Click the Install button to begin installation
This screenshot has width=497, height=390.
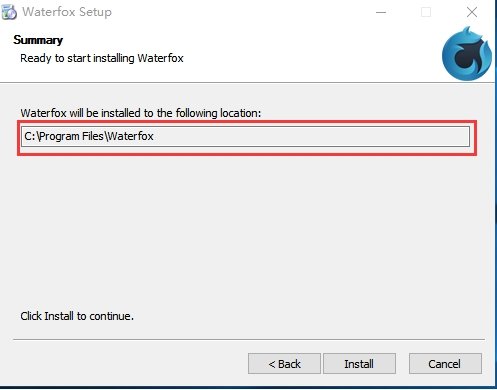click(359, 364)
